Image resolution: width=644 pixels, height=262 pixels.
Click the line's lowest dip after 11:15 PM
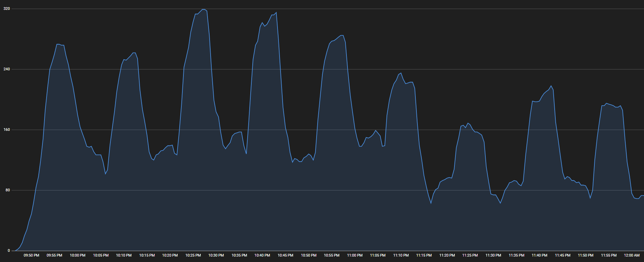431,203
